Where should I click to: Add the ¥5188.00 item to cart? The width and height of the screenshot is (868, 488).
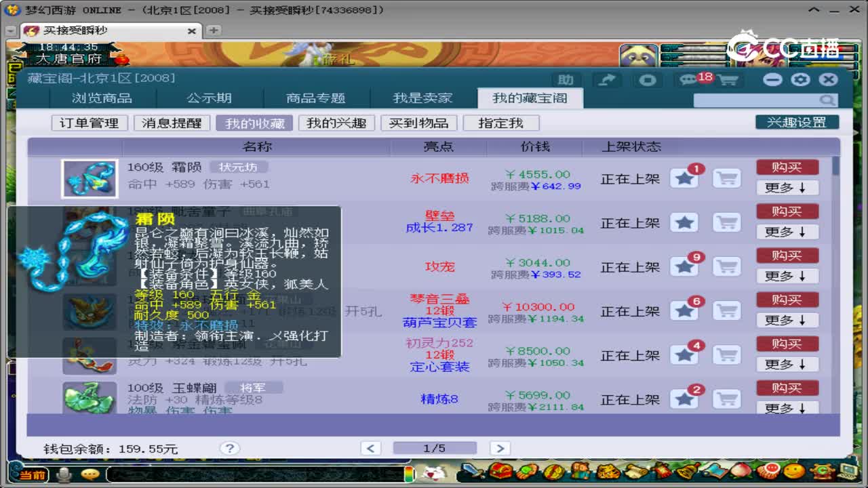(727, 223)
